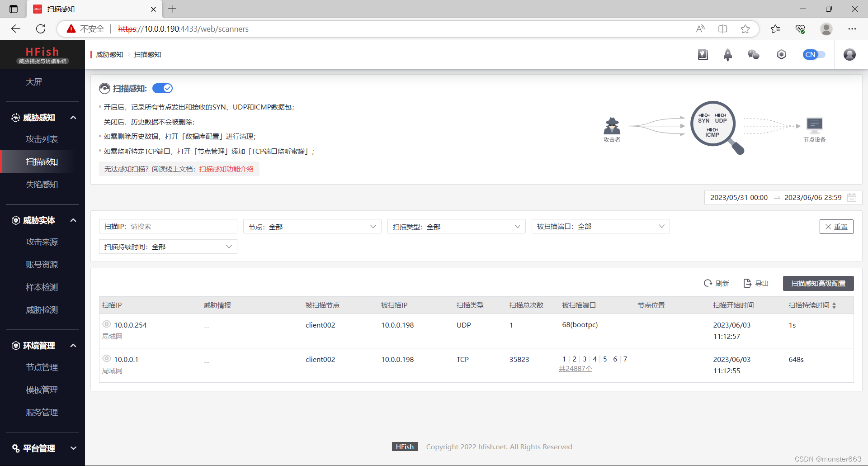Click the browser address bar URL

pyautogui.click(x=183, y=29)
